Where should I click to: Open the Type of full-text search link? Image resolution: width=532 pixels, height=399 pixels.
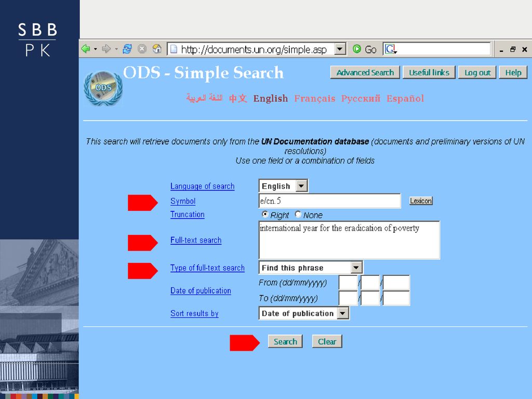(x=207, y=268)
